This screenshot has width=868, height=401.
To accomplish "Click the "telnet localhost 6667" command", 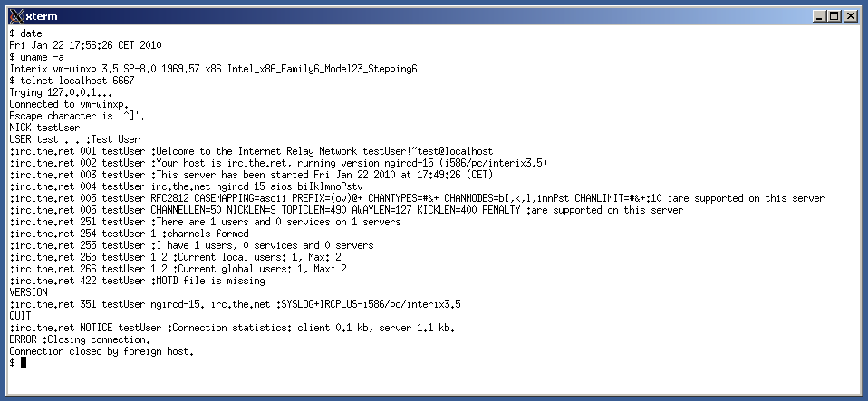I will 77,81.
